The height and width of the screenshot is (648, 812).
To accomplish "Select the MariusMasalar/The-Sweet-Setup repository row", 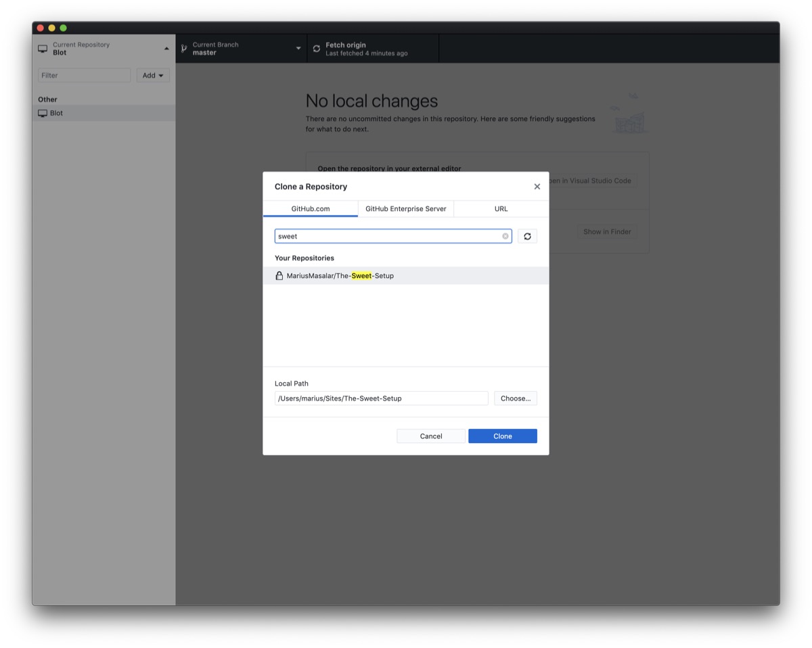I will pyautogui.click(x=406, y=275).
